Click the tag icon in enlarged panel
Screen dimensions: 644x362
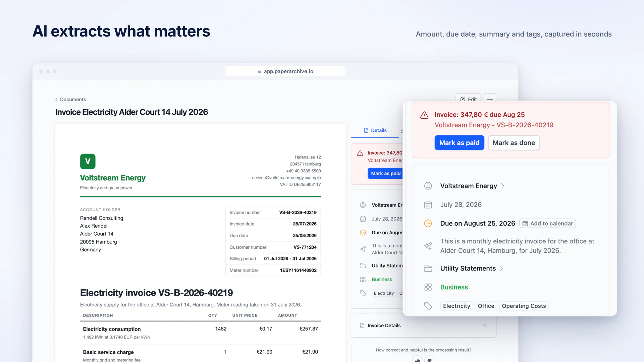pyautogui.click(x=428, y=306)
